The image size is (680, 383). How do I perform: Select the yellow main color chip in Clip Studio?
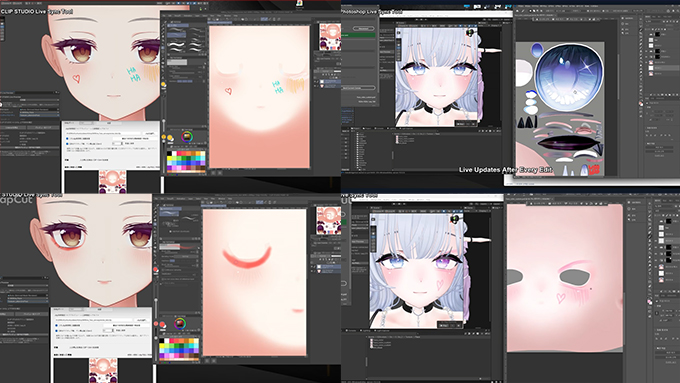click(x=170, y=138)
